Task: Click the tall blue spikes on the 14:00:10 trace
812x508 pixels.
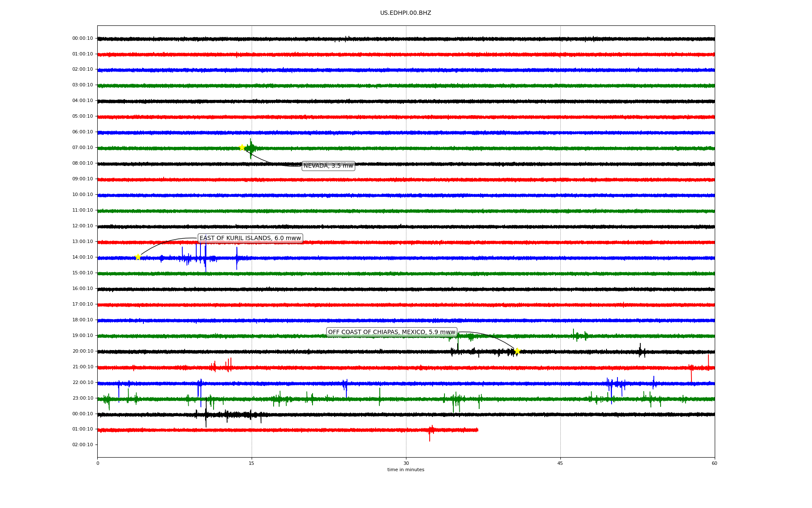Action: (206, 254)
